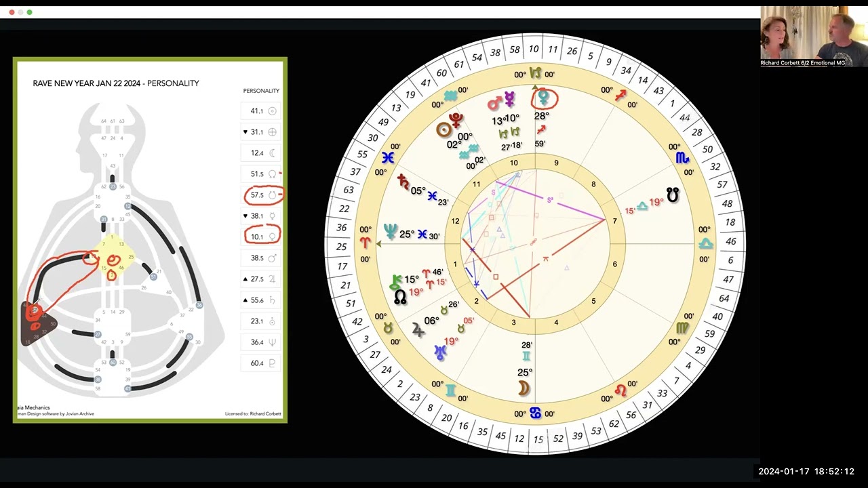Select gate 25 on the outer wheel rim
The height and width of the screenshot is (488, 868).
click(341, 247)
